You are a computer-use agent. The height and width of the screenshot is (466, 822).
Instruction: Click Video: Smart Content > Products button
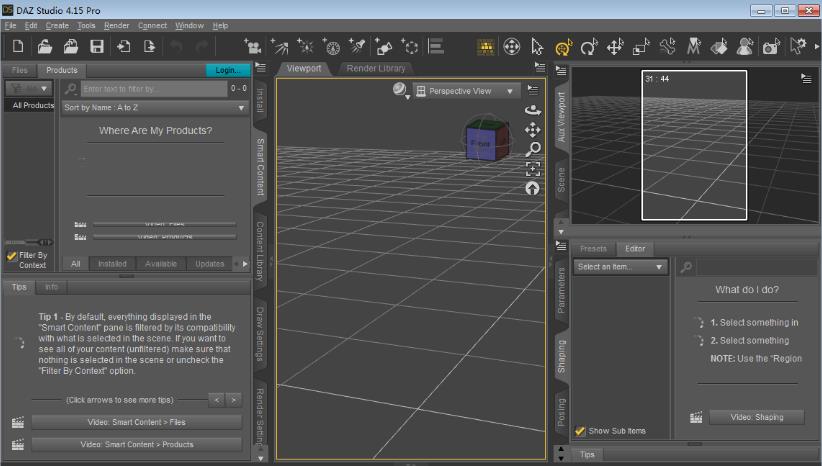(136, 445)
